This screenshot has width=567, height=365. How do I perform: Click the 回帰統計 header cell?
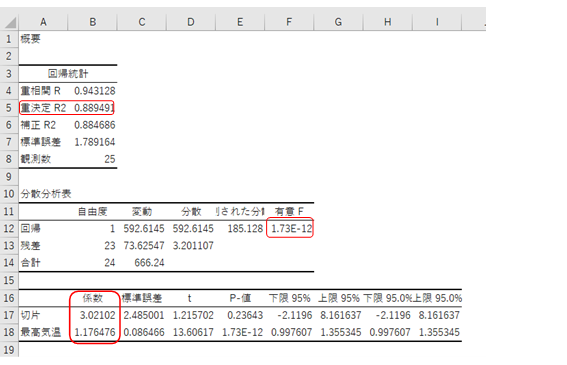click(x=68, y=74)
